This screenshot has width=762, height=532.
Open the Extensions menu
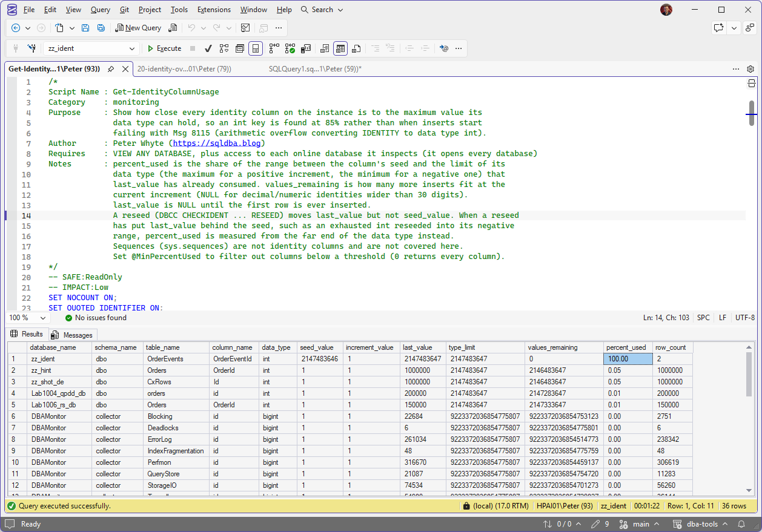tap(214, 10)
